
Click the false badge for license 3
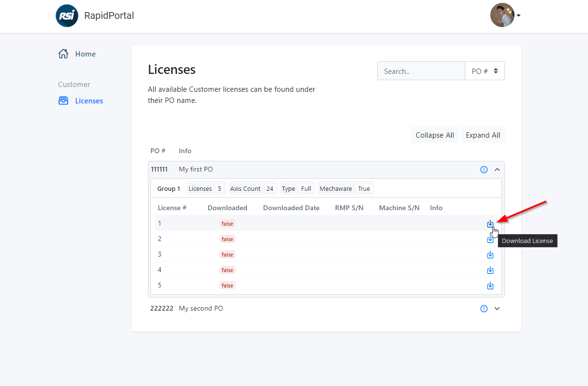click(x=227, y=255)
